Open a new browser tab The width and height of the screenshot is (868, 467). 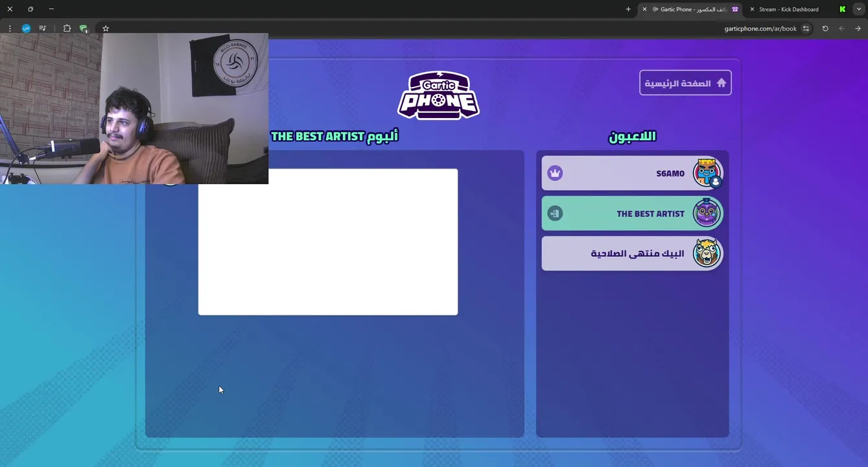click(x=628, y=9)
